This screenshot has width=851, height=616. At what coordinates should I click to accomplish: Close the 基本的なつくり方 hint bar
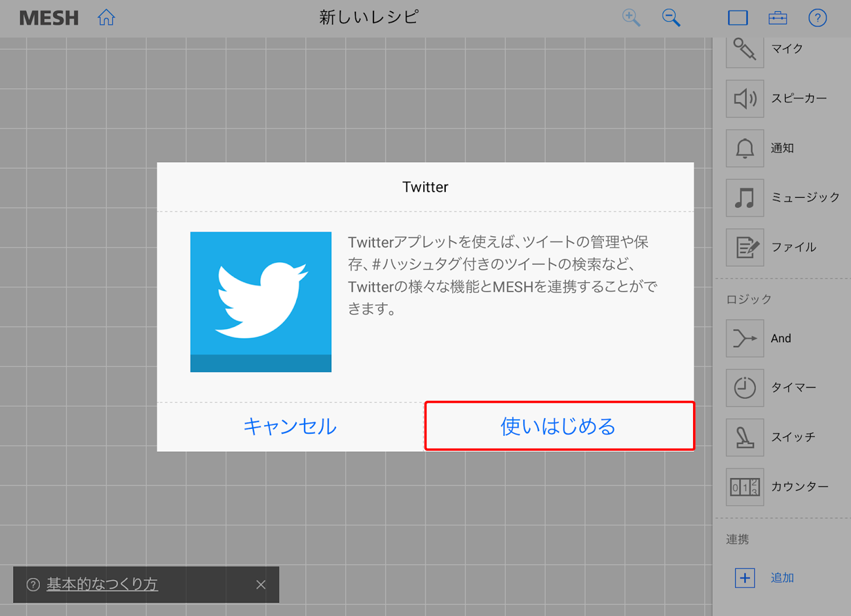click(261, 585)
